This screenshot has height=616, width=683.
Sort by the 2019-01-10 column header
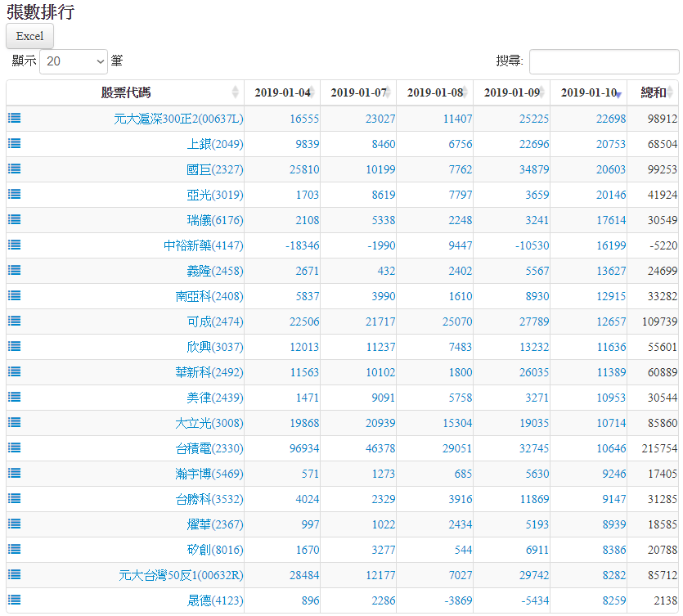coord(588,92)
